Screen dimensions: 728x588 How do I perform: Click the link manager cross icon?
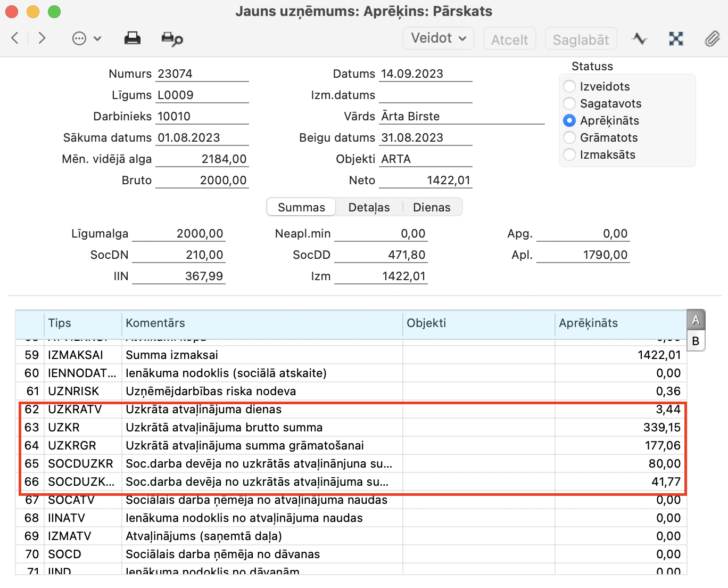point(676,38)
